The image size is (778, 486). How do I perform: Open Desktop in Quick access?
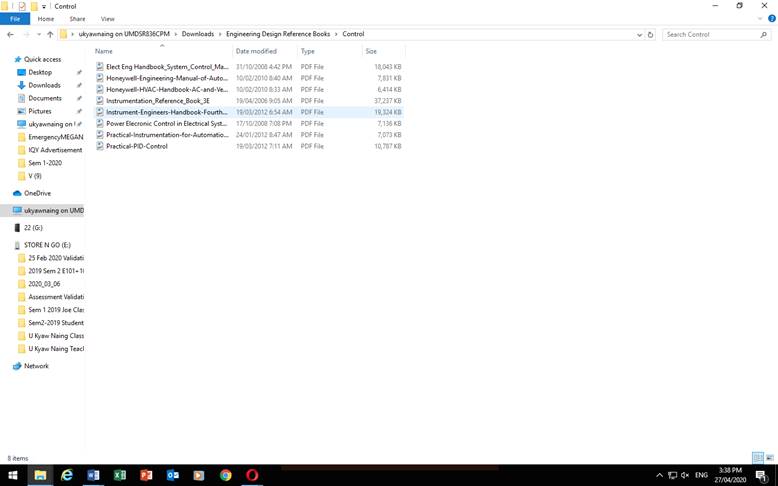point(40,72)
